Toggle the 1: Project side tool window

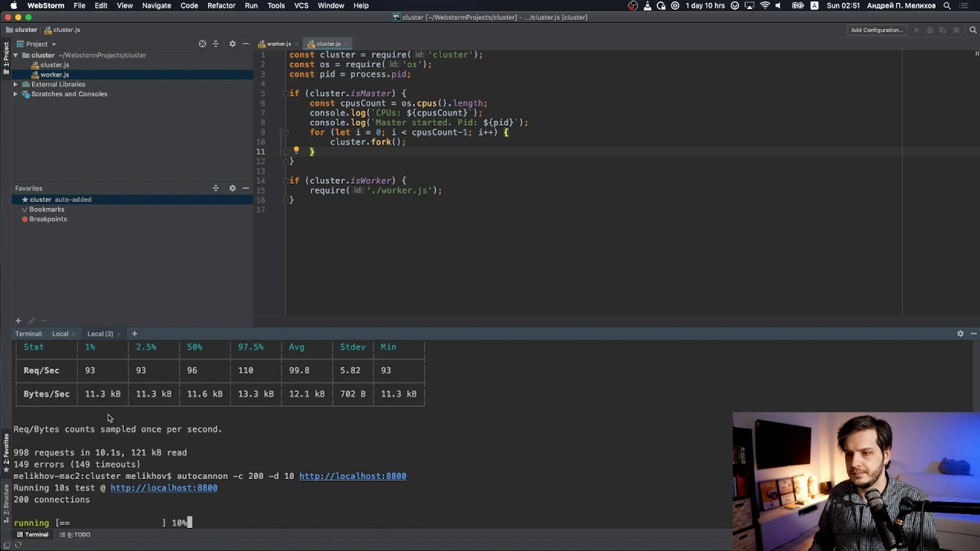[x=6, y=57]
